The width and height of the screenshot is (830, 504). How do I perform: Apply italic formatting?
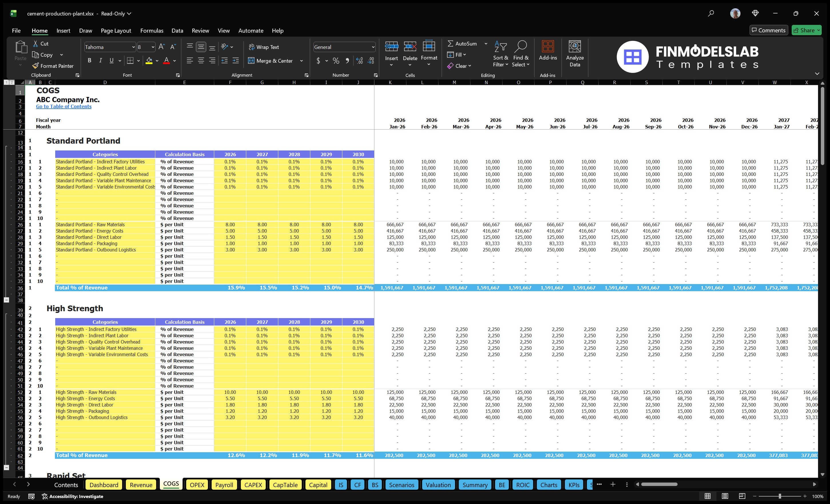(100, 61)
